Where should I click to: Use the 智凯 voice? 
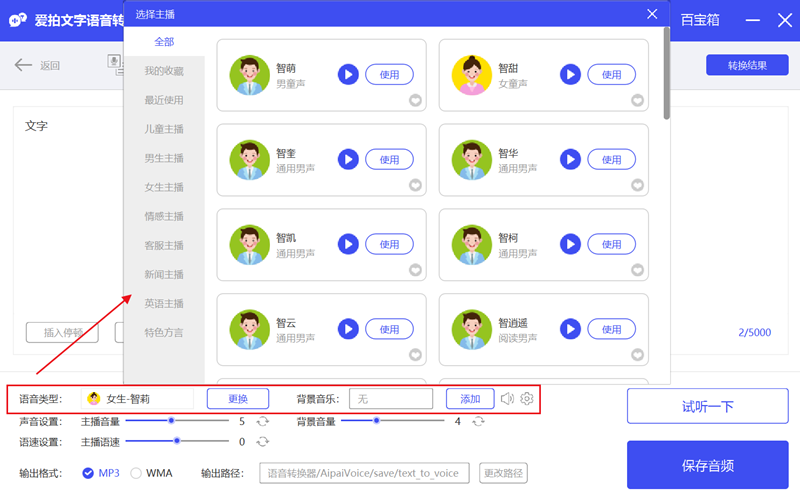(x=389, y=244)
